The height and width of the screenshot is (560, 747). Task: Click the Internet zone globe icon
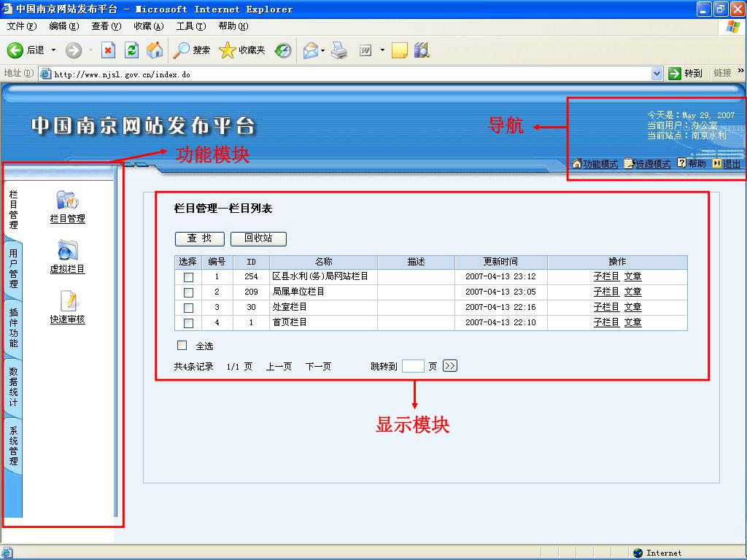pyautogui.click(x=638, y=553)
